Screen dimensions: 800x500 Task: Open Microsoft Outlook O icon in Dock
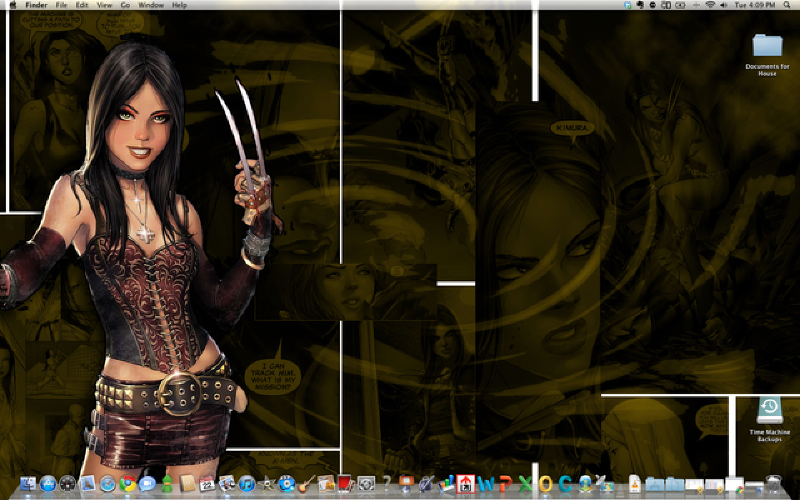coord(545,483)
